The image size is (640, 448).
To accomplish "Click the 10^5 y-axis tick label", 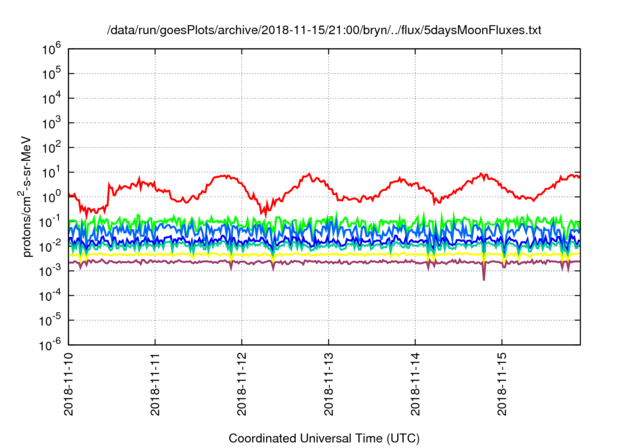I will point(51,73).
